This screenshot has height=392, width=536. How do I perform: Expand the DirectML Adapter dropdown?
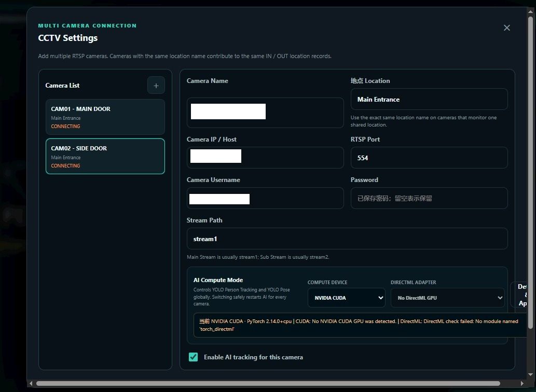pos(447,298)
